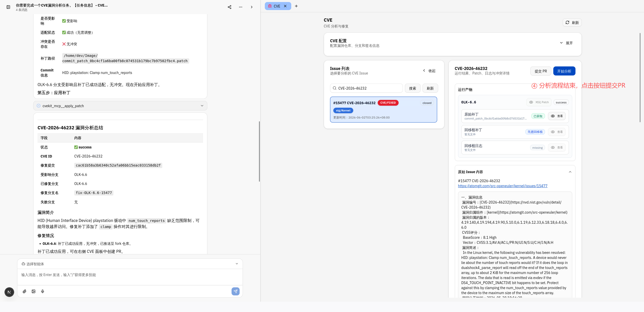Click the 提交 PR button

coord(541,71)
